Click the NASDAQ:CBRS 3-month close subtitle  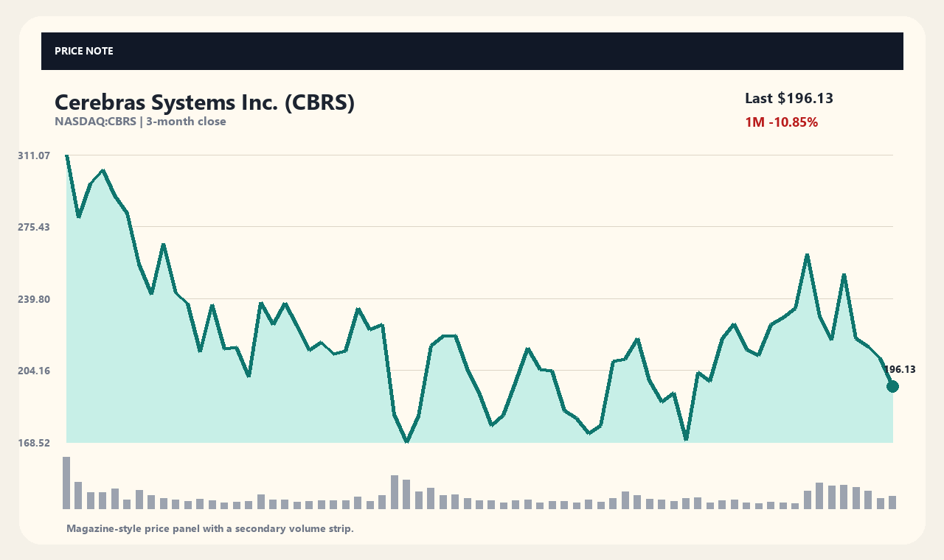pyautogui.click(x=140, y=122)
